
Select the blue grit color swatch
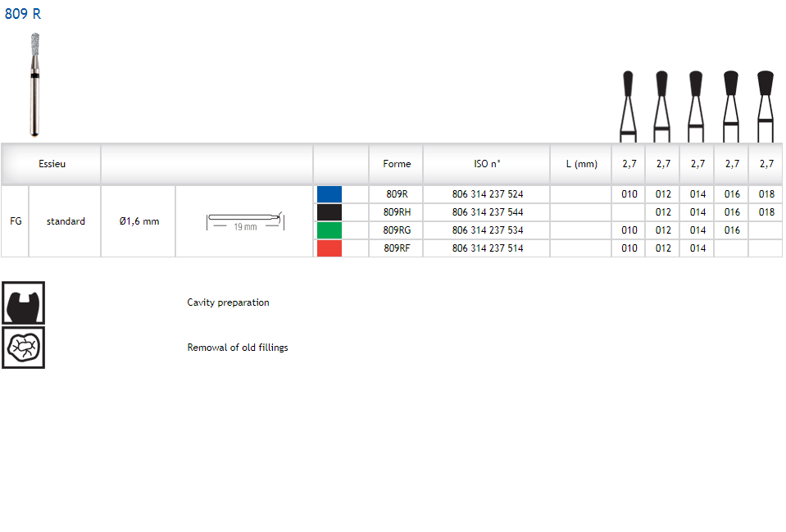329,194
